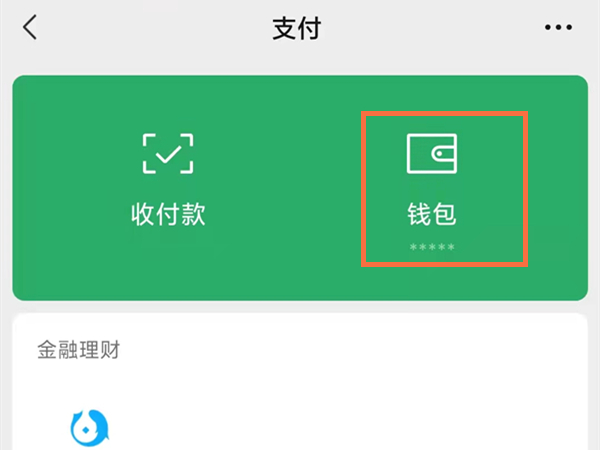Tap the 收付款 scan-frame icon

point(168,154)
